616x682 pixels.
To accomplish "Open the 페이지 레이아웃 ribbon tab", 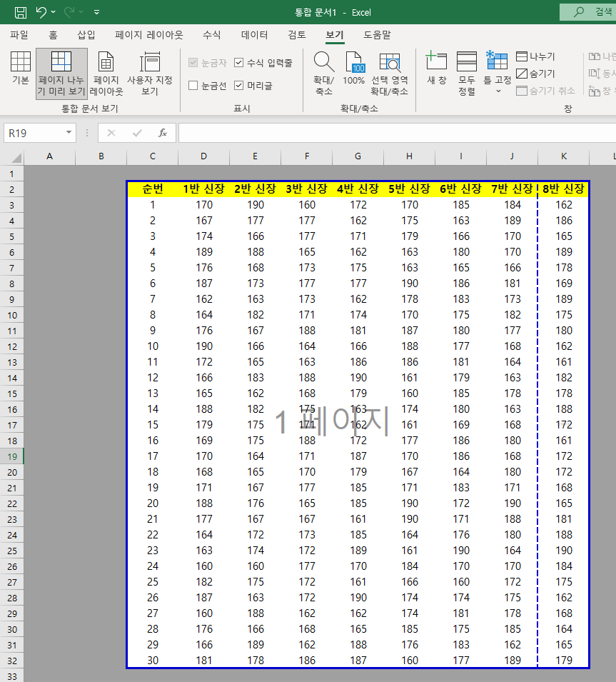I will coord(148,35).
